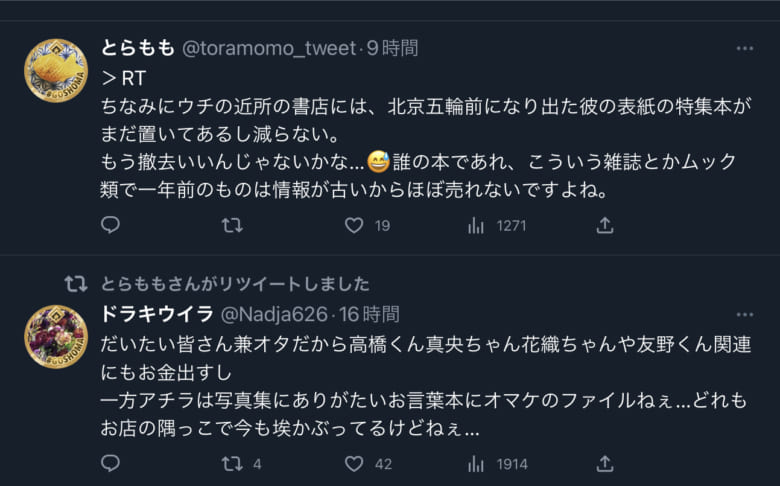Share the とらもも tweet
This screenshot has width=780, height=486.
click(x=604, y=226)
